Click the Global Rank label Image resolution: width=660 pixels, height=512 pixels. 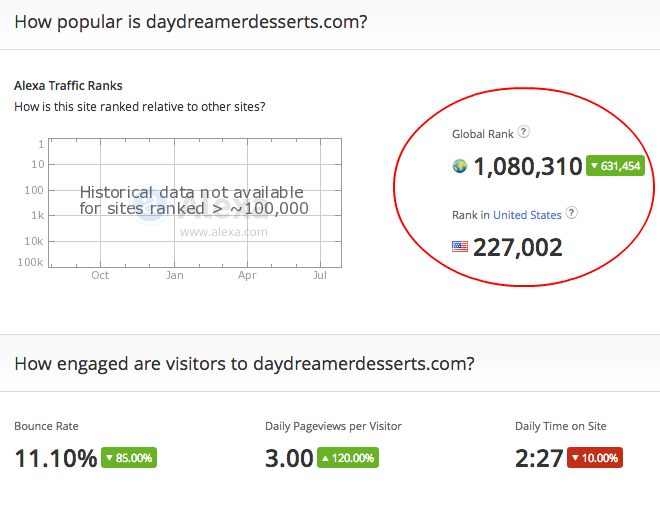pyautogui.click(x=483, y=134)
